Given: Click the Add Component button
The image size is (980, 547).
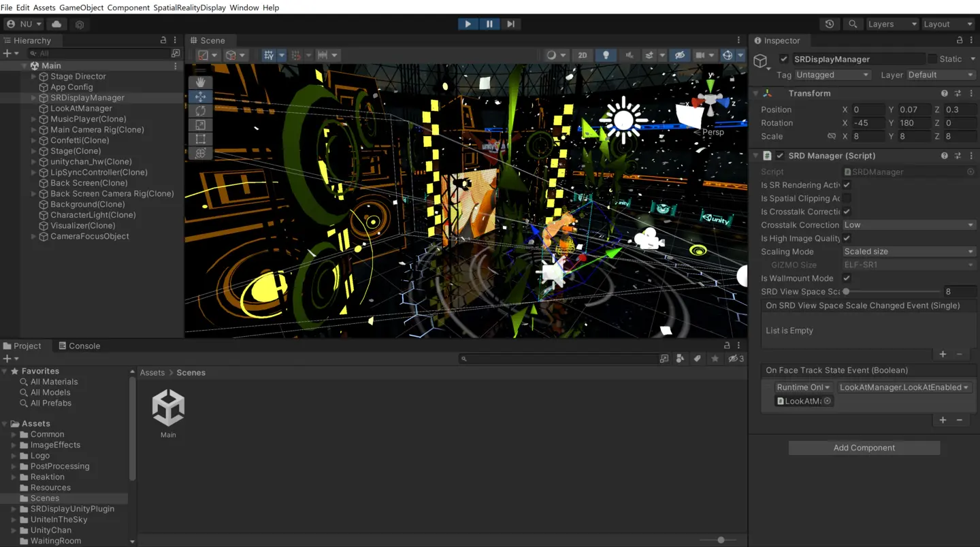Looking at the screenshot, I should click(x=864, y=448).
